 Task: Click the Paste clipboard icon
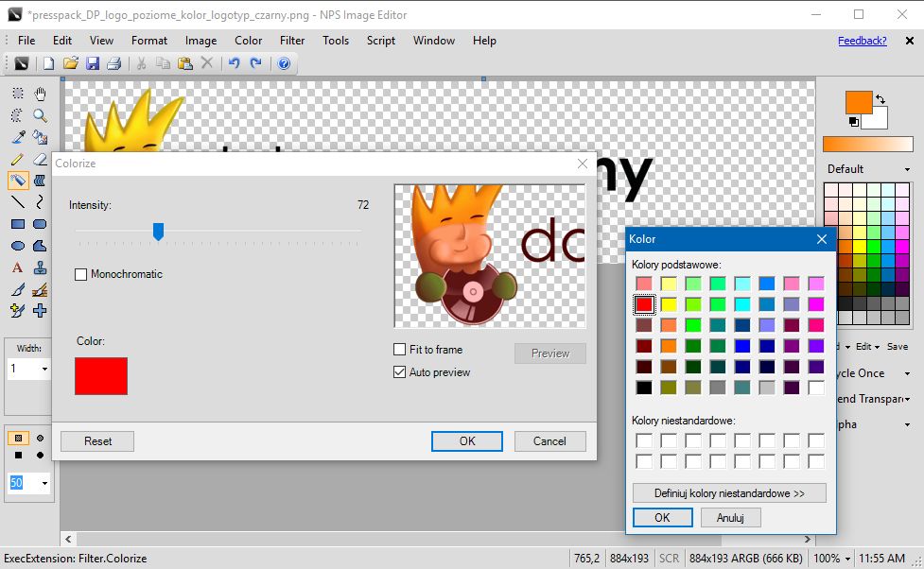tap(185, 63)
